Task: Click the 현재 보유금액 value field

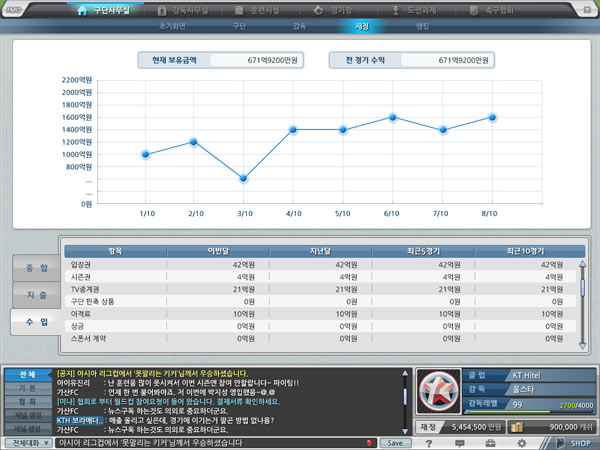Action: [x=256, y=60]
